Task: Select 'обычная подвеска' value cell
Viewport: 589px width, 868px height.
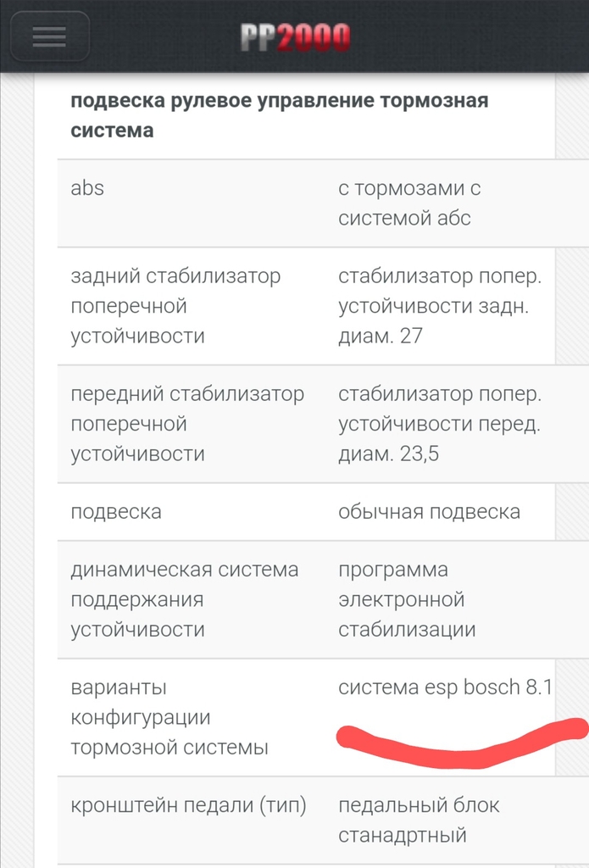Action: click(x=429, y=511)
